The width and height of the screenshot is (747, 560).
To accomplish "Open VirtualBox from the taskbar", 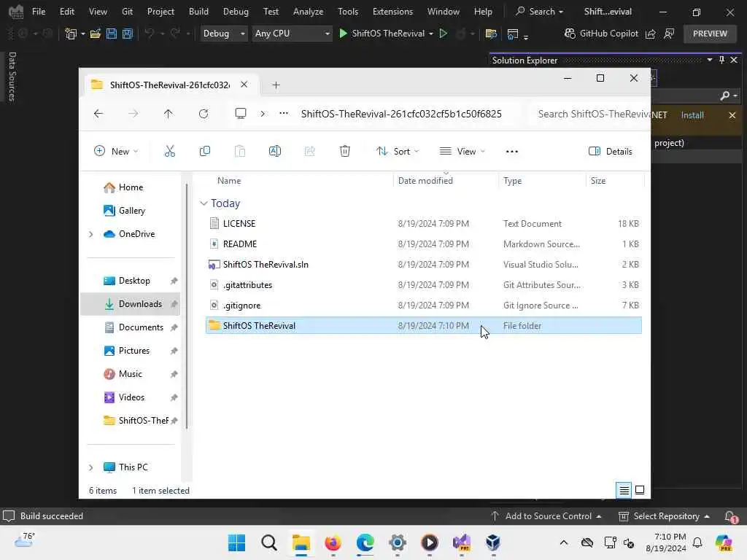I will point(493,542).
